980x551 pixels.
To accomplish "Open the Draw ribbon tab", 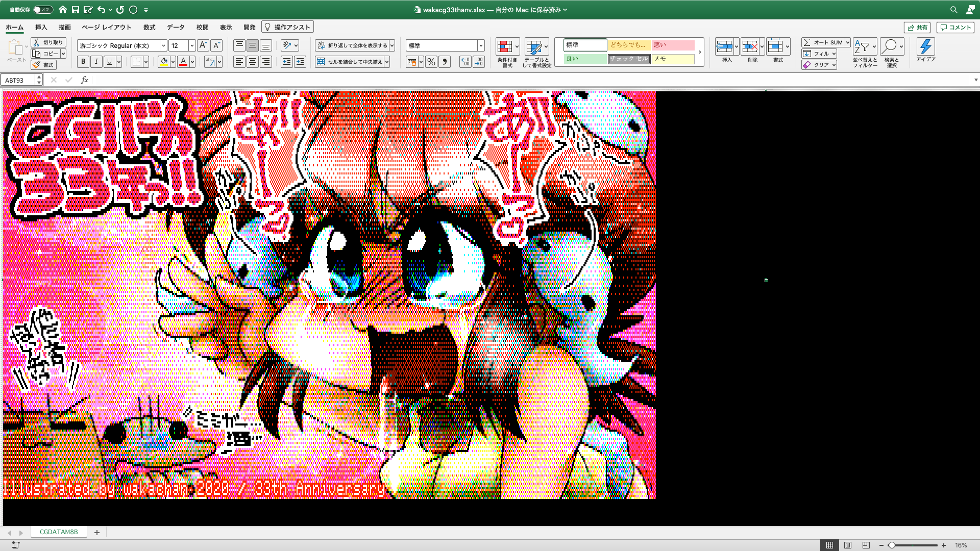I will point(64,27).
